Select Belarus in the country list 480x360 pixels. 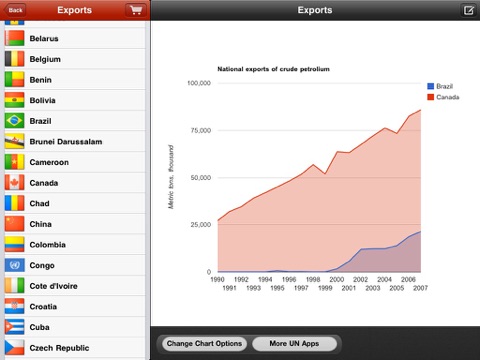(75, 38)
